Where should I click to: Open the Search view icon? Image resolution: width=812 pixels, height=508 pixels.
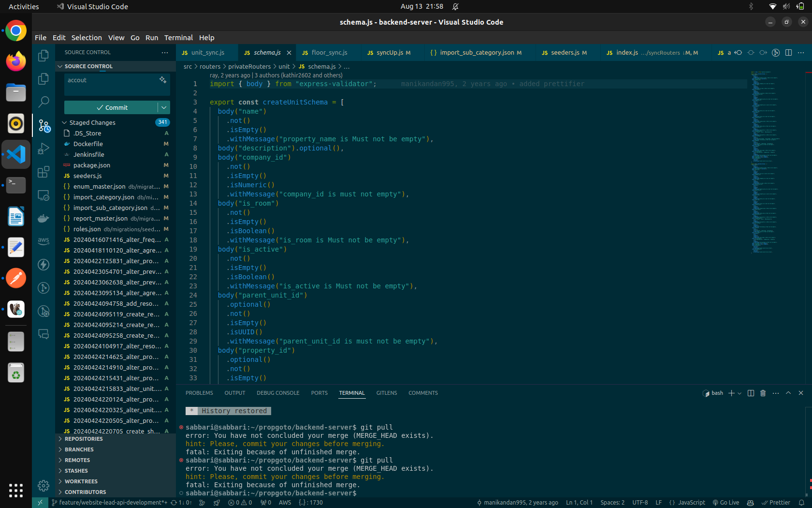[x=43, y=102]
